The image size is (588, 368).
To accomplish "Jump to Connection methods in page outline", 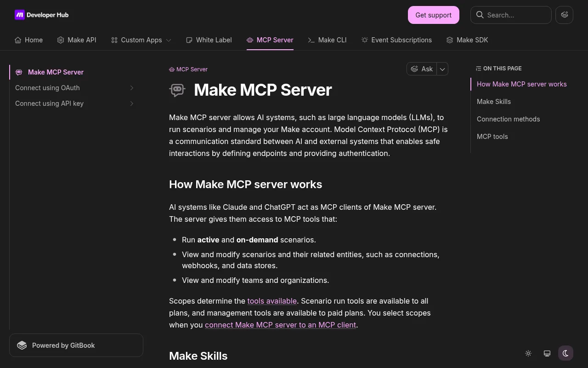I will tap(509, 119).
